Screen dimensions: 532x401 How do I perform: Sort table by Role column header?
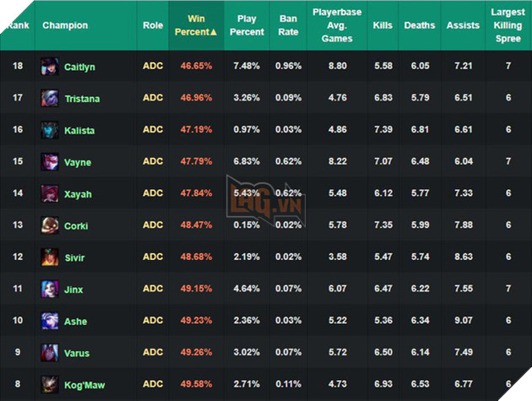tap(153, 25)
